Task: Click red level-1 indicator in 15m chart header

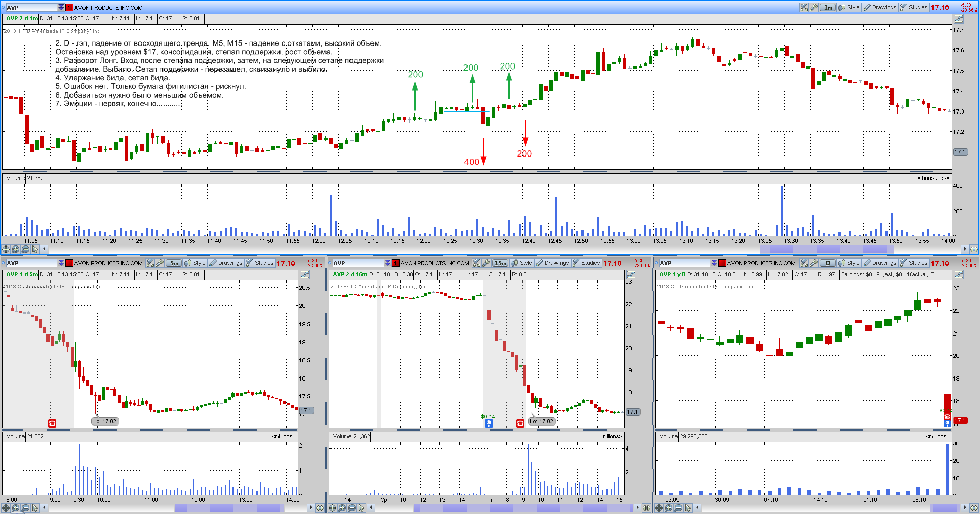Action: [395, 263]
